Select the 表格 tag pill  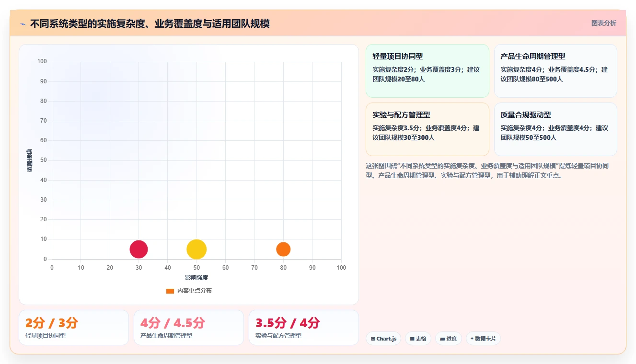(x=418, y=339)
